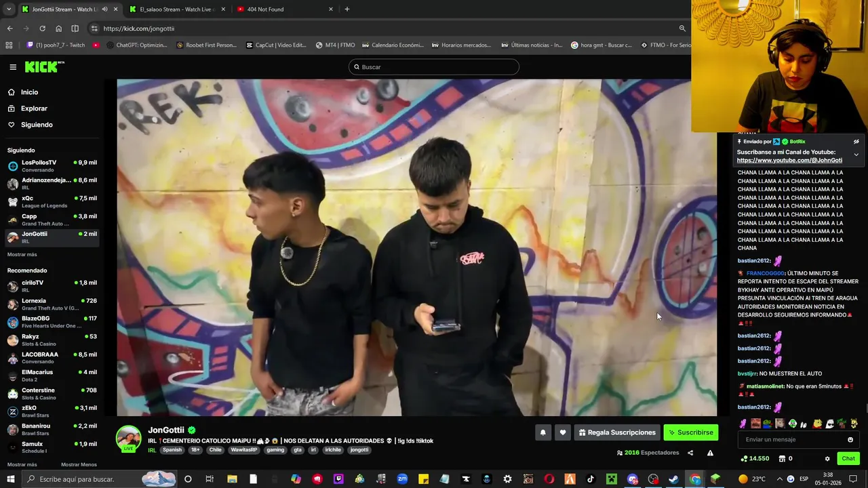This screenshot has height=488, width=868.
Task: Open pooh7_7 Twitch bookmark
Action: [56, 45]
